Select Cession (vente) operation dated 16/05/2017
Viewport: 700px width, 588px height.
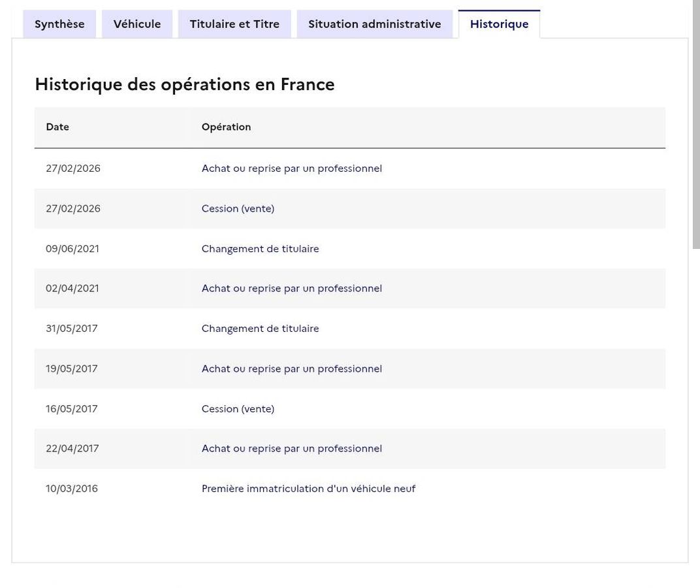click(x=238, y=409)
